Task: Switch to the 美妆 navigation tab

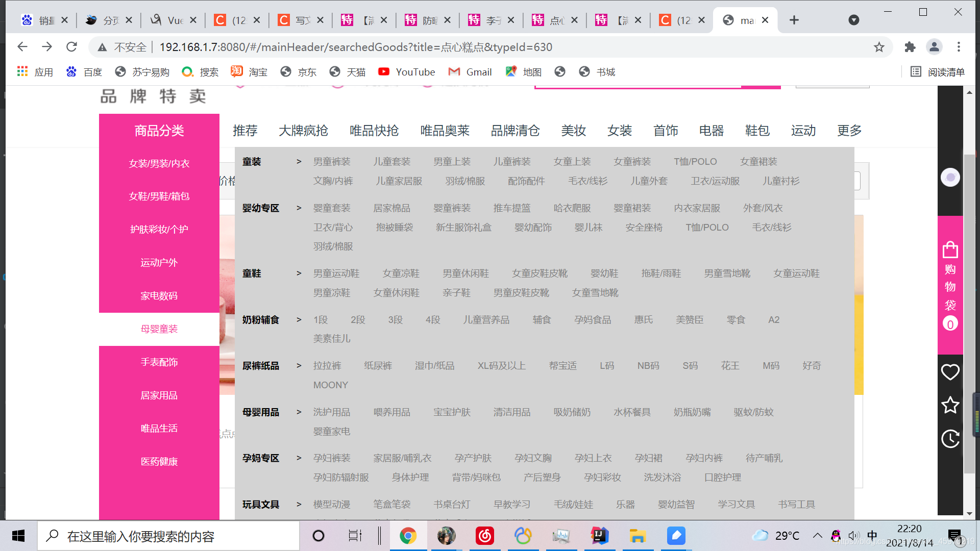Action: pos(573,131)
